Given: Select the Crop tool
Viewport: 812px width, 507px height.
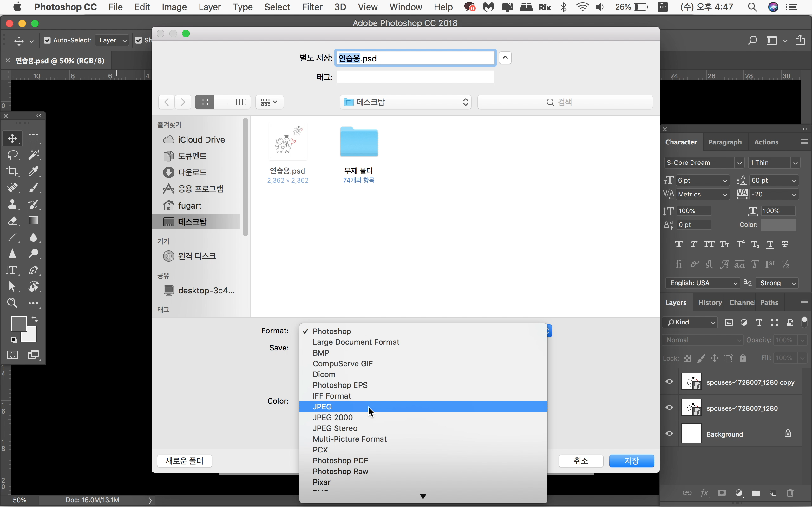Looking at the screenshot, I should point(13,171).
